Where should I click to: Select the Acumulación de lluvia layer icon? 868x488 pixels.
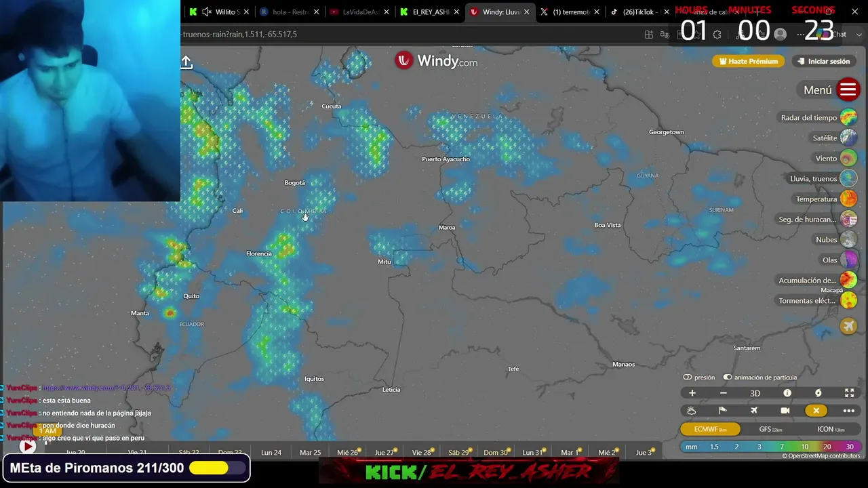click(848, 280)
